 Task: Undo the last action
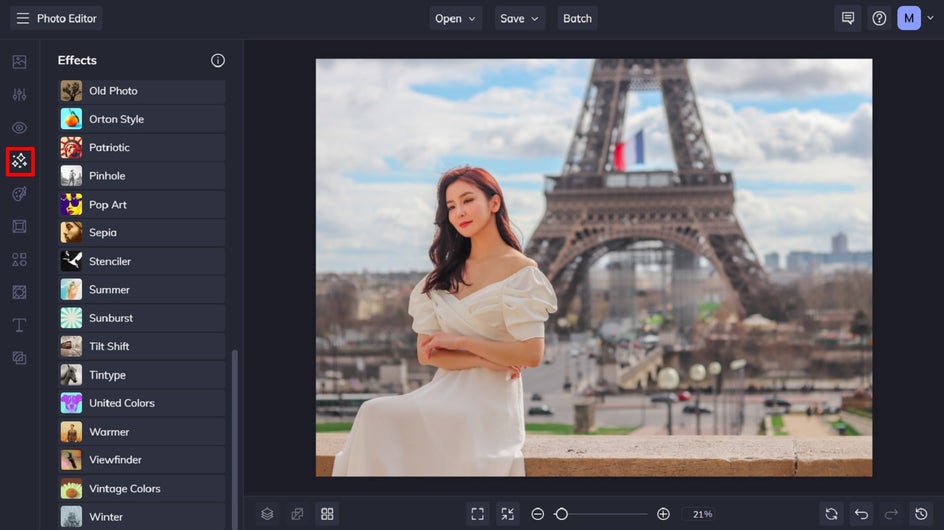click(862, 514)
